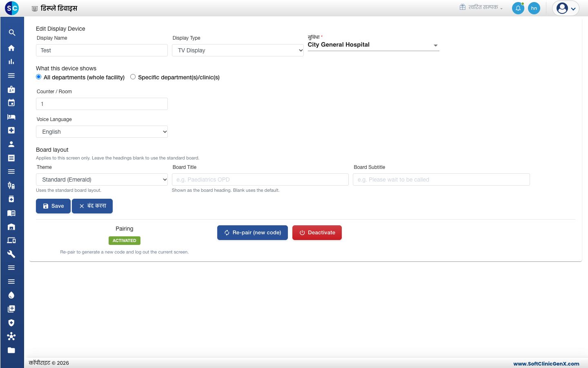Screen dimensions: 588x368
Task: Open the त्वरित सम्पक quick contact menu
Action: [x=481, y=7]
